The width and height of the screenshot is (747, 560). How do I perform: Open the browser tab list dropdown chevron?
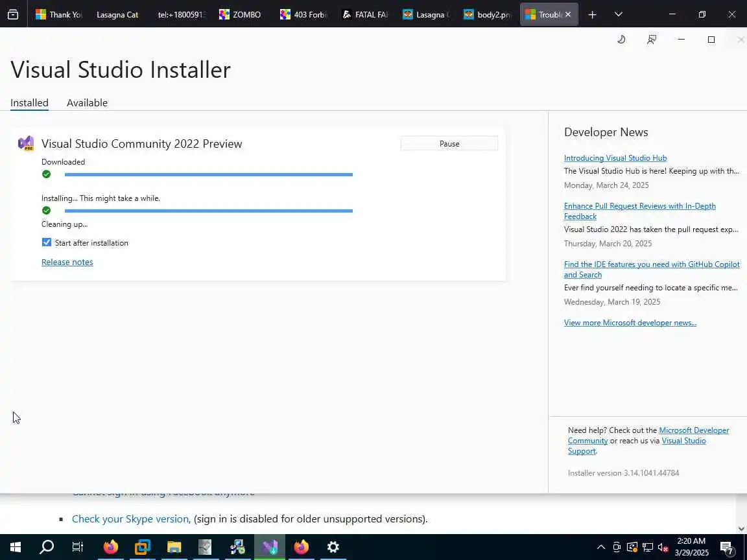click(x=619, y=14)
